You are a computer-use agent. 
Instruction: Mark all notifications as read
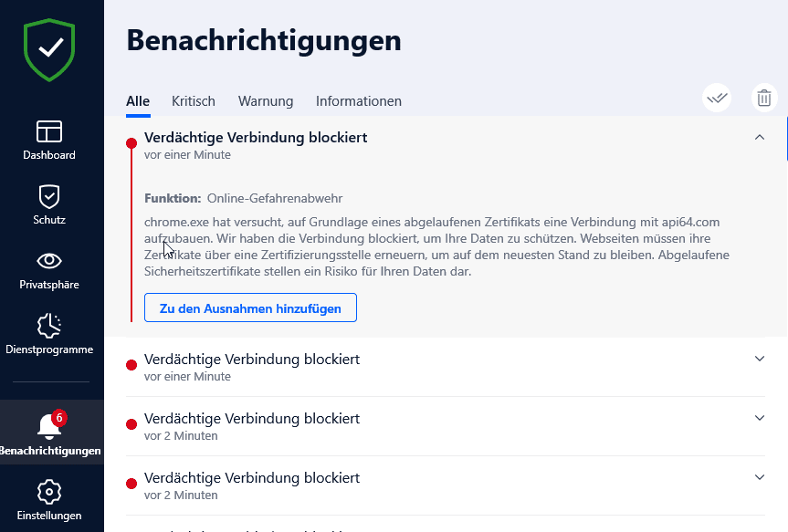(x=718, y=99)
